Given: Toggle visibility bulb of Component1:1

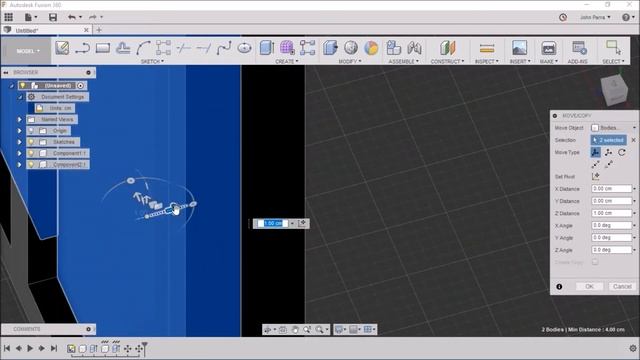Looking at the screenshot, I should pyautogui.click(x=31, y=153).
